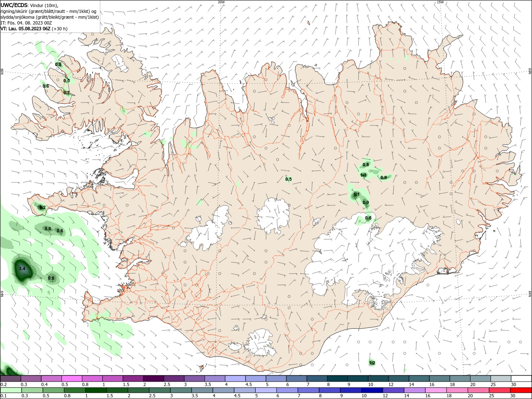
Task: Pick upper legend swatch for 25–30 light grey
Action: [x=501, y=379]
